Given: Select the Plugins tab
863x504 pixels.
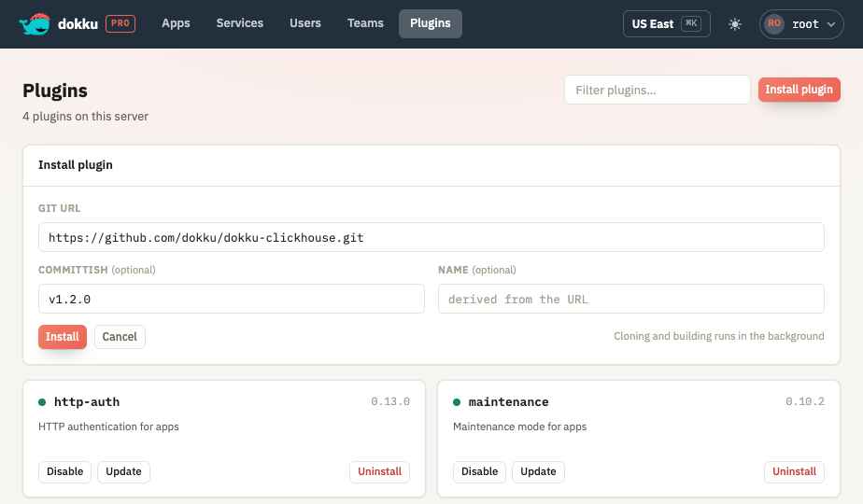Looking at the screenshot, I should [x=431, y=23].
